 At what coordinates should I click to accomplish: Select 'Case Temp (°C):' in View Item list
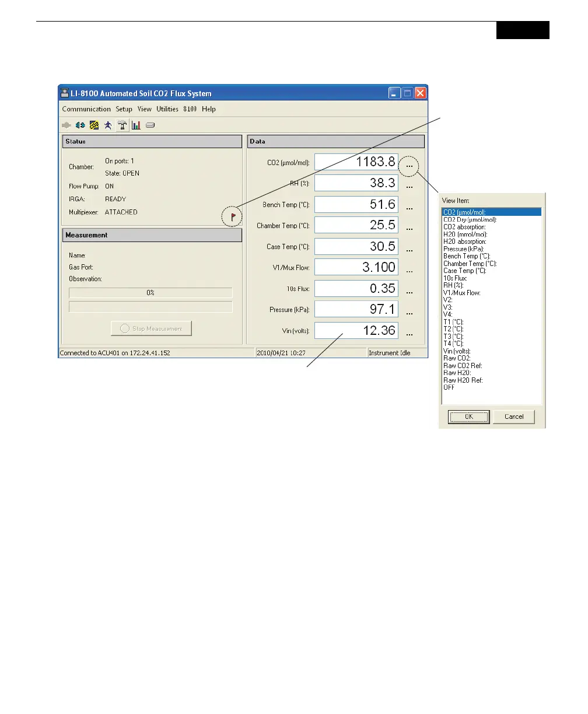coord(492,271)
